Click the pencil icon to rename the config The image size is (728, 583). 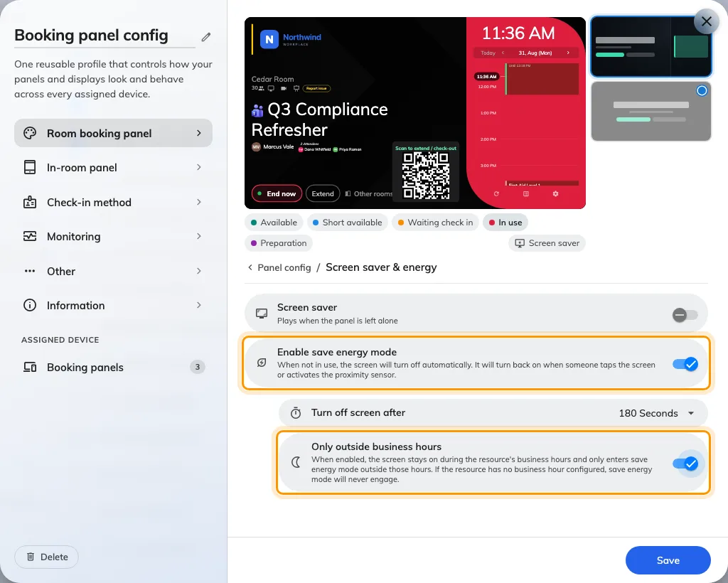pyautogui.click(x=206, y=37)
